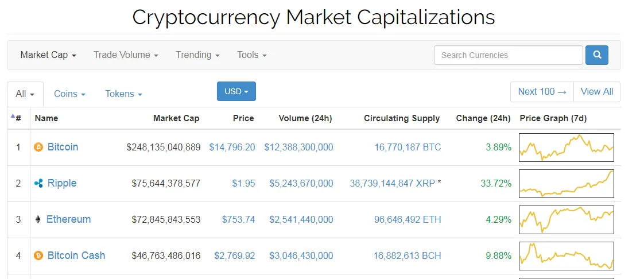Click Bitcoin volume $12,388,300,000
Image resolution: width=644 pixels, height=279 pixels.
pos(298,147)
